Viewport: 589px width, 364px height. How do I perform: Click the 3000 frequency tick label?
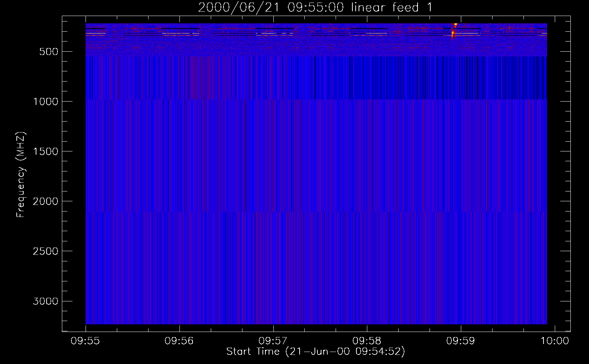[46, 301]
